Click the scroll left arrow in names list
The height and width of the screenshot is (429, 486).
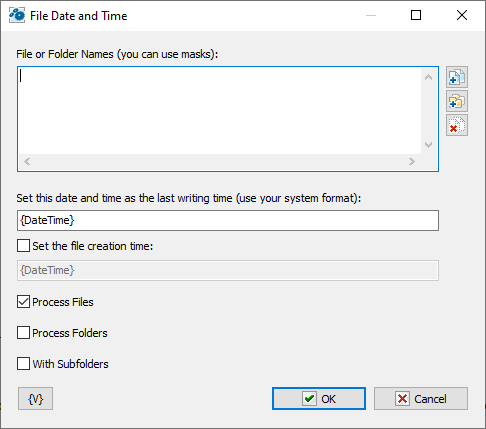(27, 162)
